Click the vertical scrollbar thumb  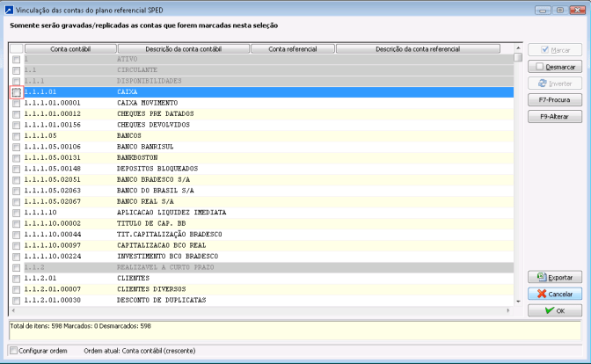point(518,57)
